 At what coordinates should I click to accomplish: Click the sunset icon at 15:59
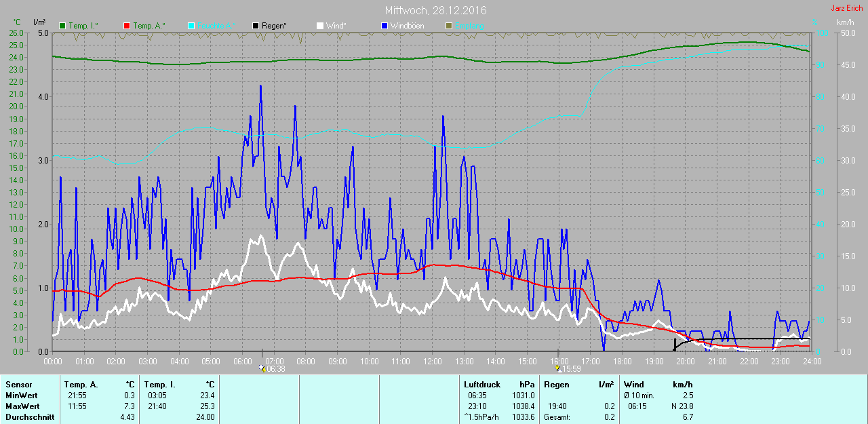tap(557, 368)
